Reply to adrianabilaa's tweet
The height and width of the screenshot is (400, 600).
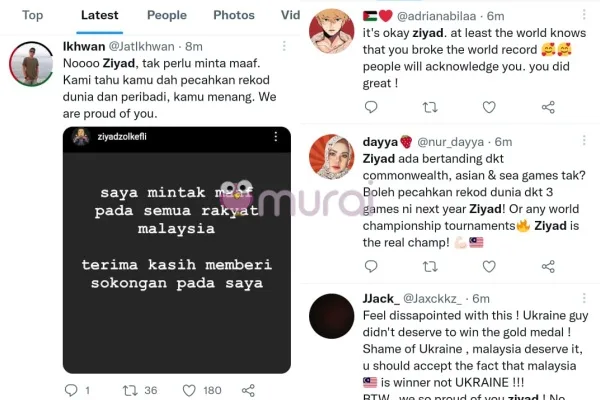[371, 107]
